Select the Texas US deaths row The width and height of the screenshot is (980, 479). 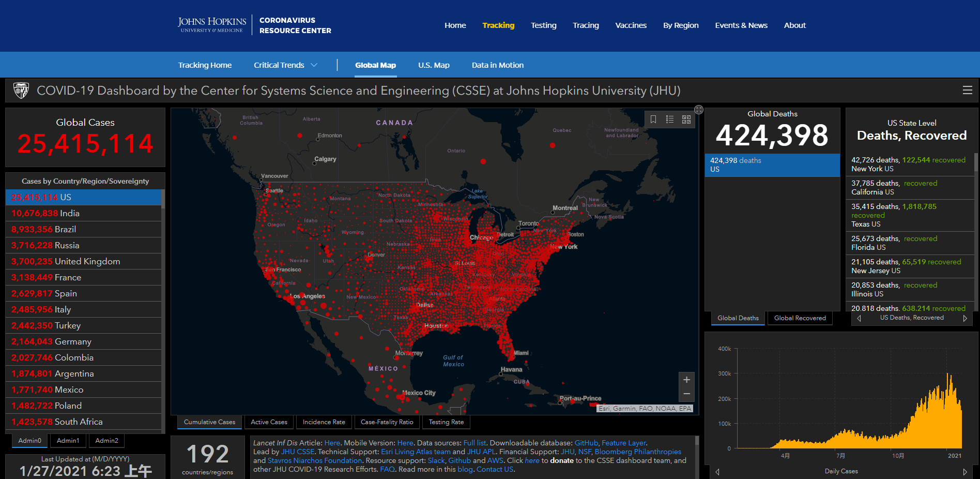click(x=910, y=215)
